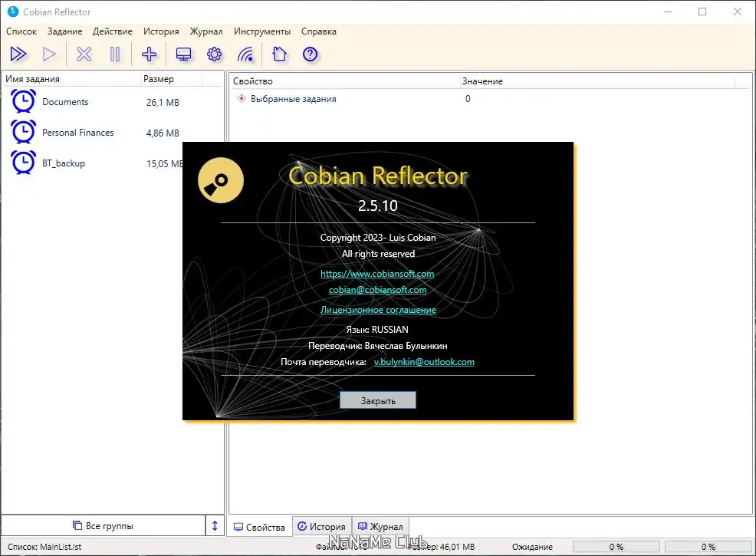
Task: Switch to the Журнал tab
Action: coord(380,527)
